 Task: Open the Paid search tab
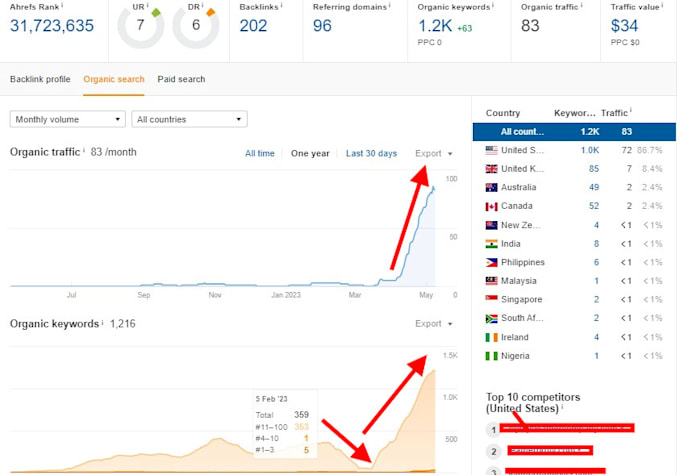(181, 79)
